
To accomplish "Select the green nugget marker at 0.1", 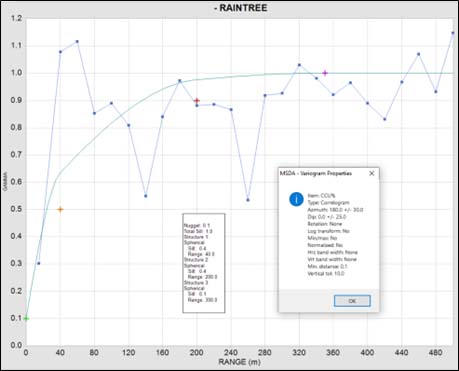I will (26, 318).
